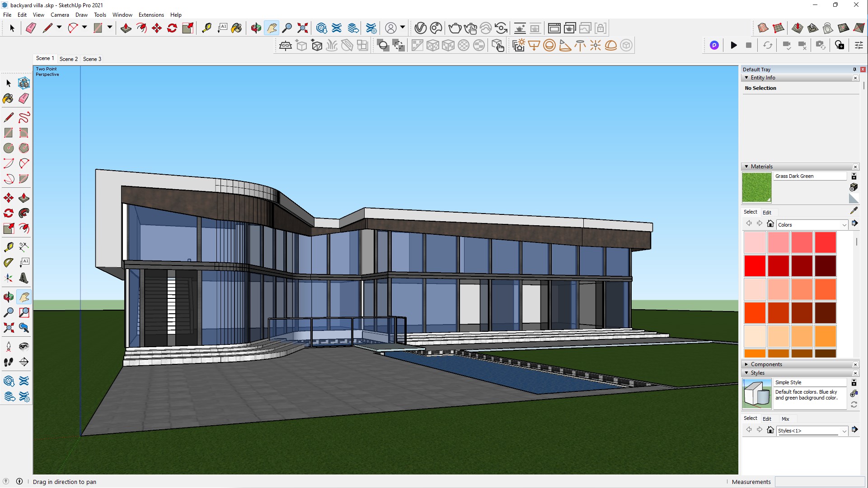This screenshot has width=868, height=488.
Task: Open the arc tool dropdown arrow
Action: (x=84, y=28)
